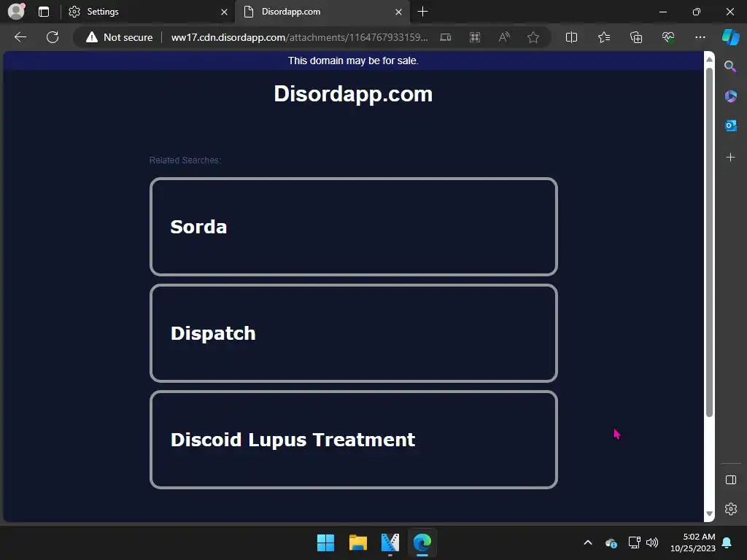
Task: Open File Explorer from taskbar
Action: [x=357, y=542]
